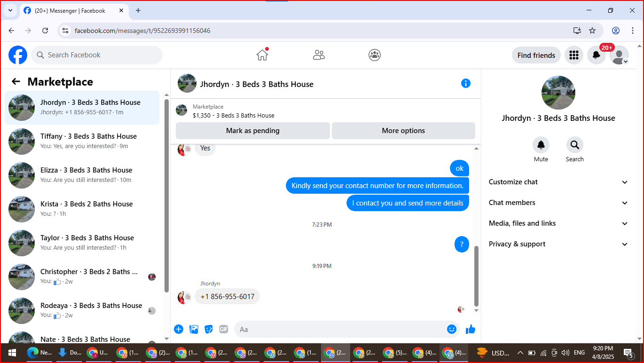Open Downloads item in taskbar
644x363 pixels.
pyautogui.click(x=69, y=353)
